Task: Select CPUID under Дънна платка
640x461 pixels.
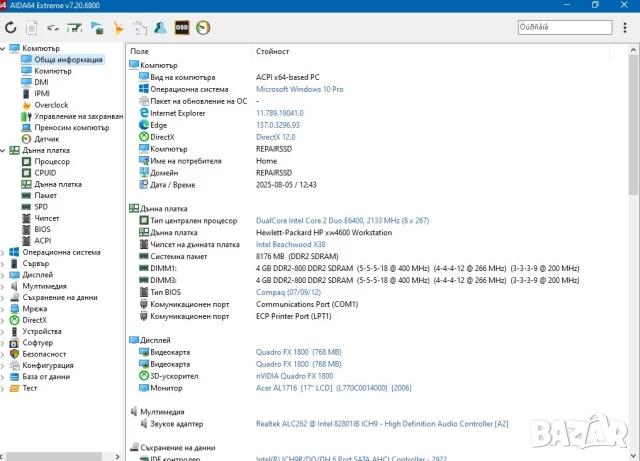Action: tap(45, 173)
